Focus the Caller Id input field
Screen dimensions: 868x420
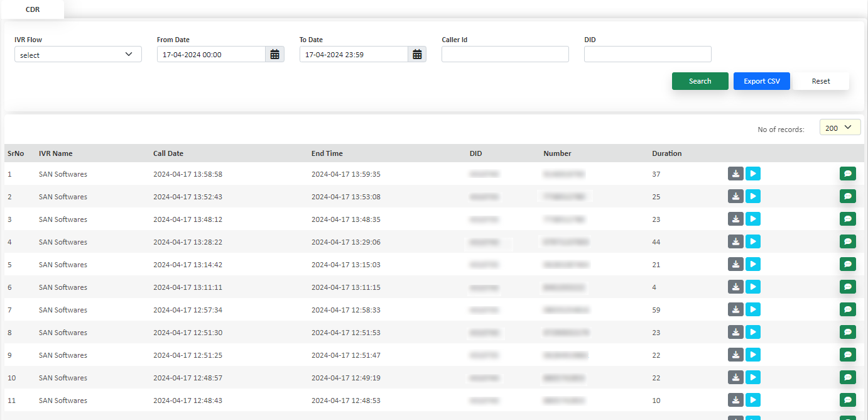pos(505,55)
